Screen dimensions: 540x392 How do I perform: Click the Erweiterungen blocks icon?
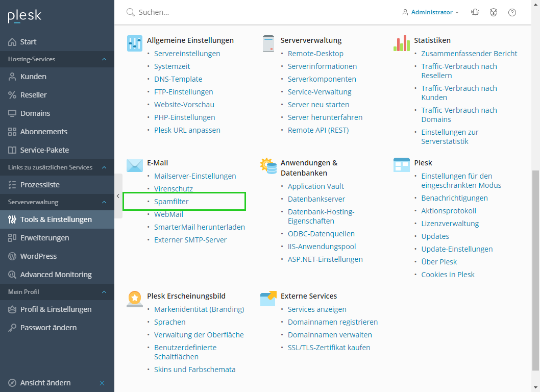tap(12, 238)
